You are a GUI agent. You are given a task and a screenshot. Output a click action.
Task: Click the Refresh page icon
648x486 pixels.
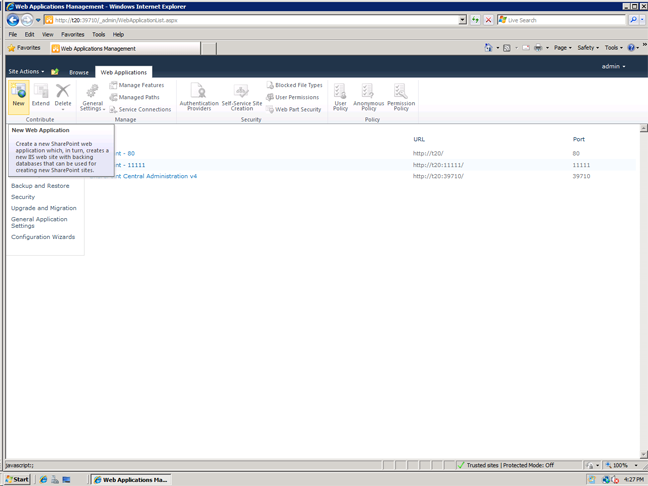click(x=475, y=20)
